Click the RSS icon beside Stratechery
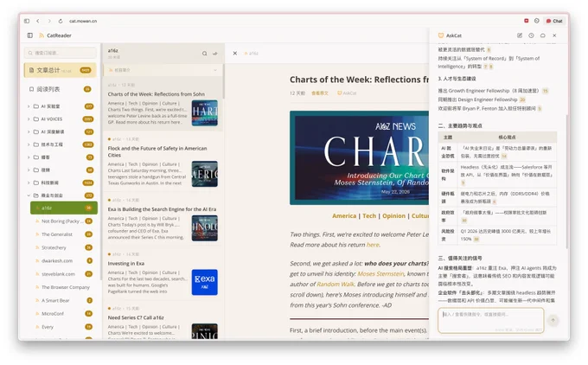Image resolution: width=588 pixels, height=365 pixels. (x=37, y=247)
